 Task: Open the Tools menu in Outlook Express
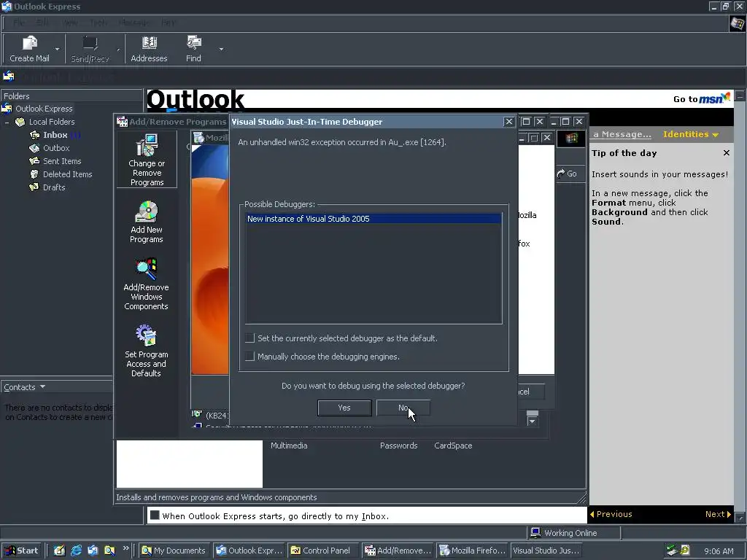click(x=98, y=23)
